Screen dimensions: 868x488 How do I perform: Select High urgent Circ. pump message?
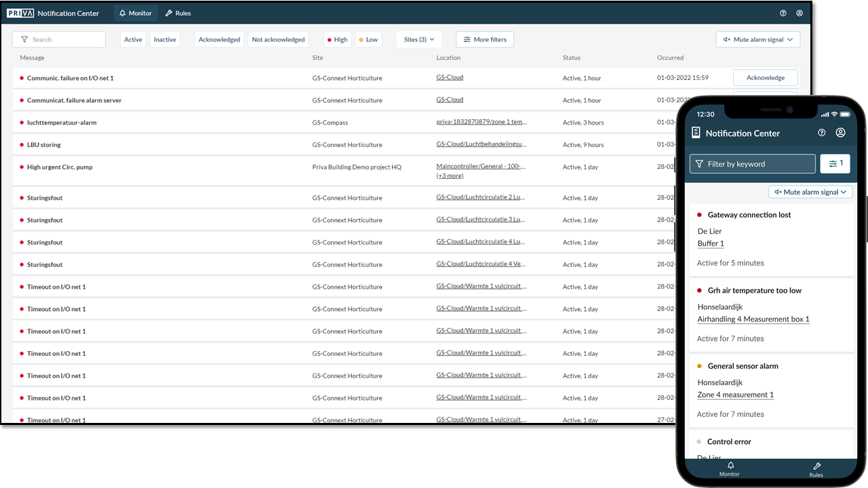tap(60, 167)
